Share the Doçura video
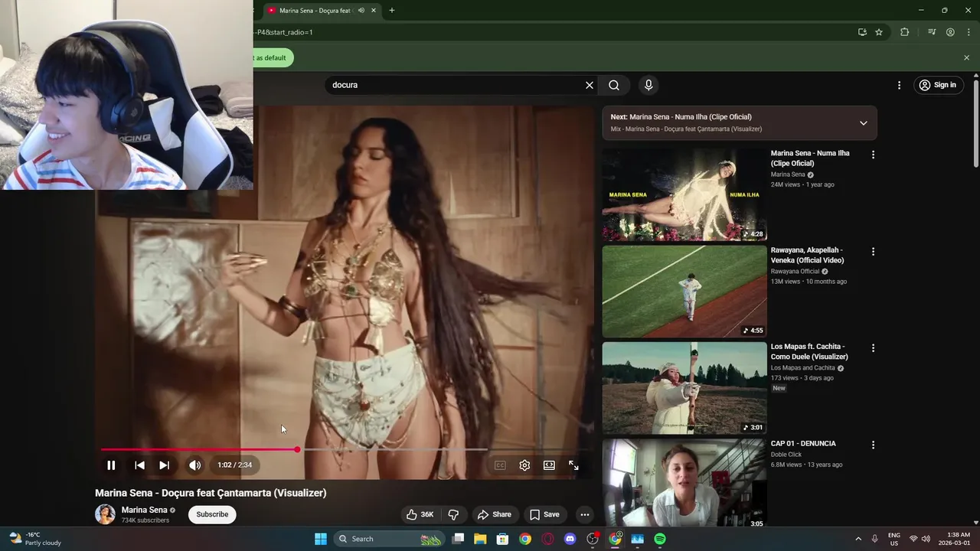This screenshot has height=551, width=980. click(494, 514)
